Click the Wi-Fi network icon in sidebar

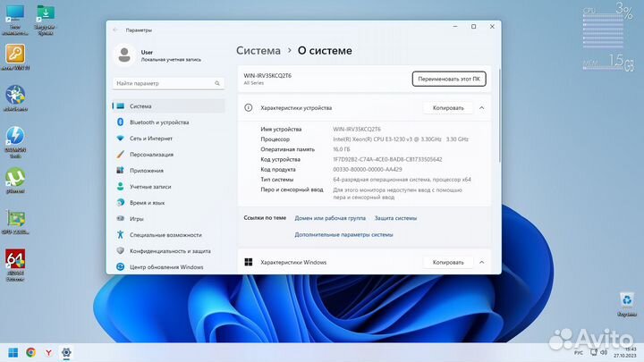coord(121,139)
